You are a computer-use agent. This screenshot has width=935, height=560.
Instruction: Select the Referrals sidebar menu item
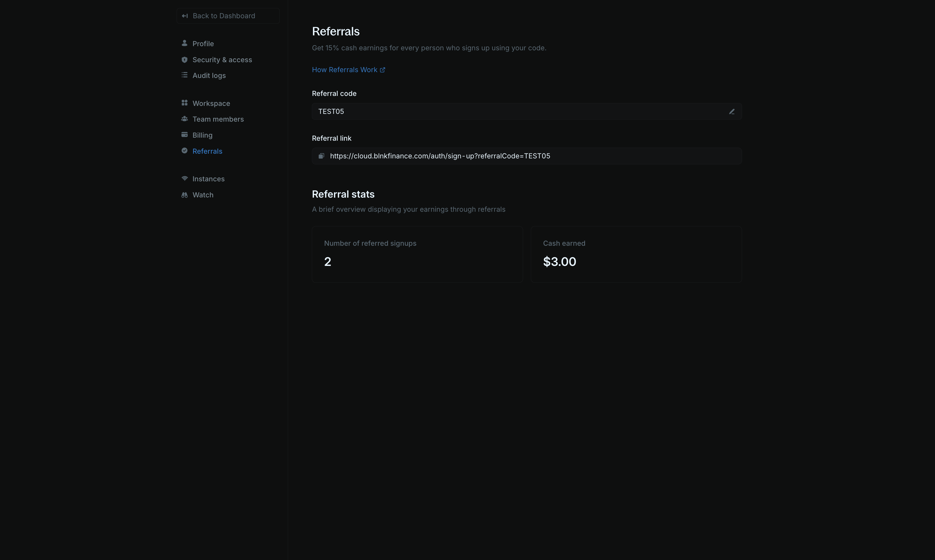coord(207,151)
